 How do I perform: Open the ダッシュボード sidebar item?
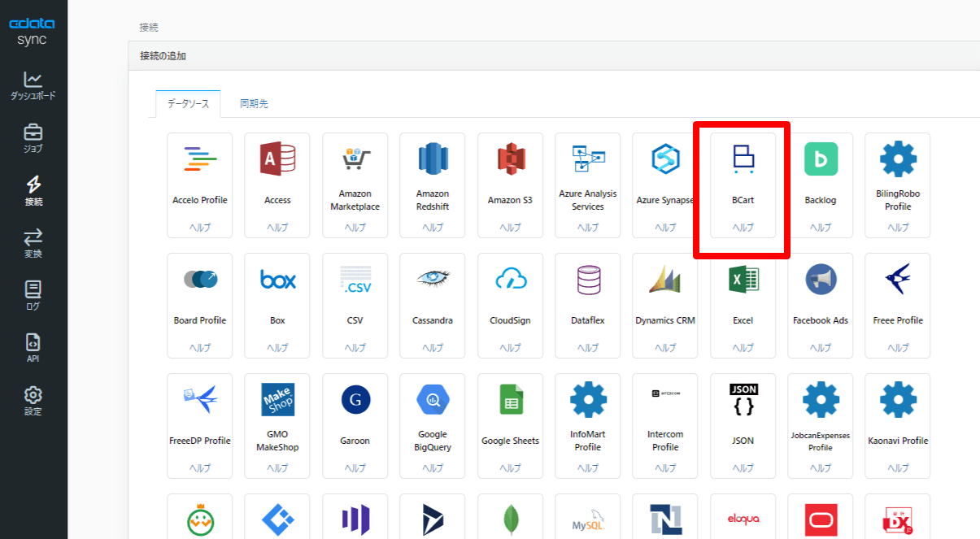33,85
